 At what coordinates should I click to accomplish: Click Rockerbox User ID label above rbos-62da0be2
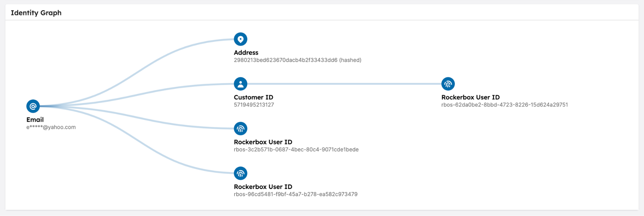pos(471,97)
